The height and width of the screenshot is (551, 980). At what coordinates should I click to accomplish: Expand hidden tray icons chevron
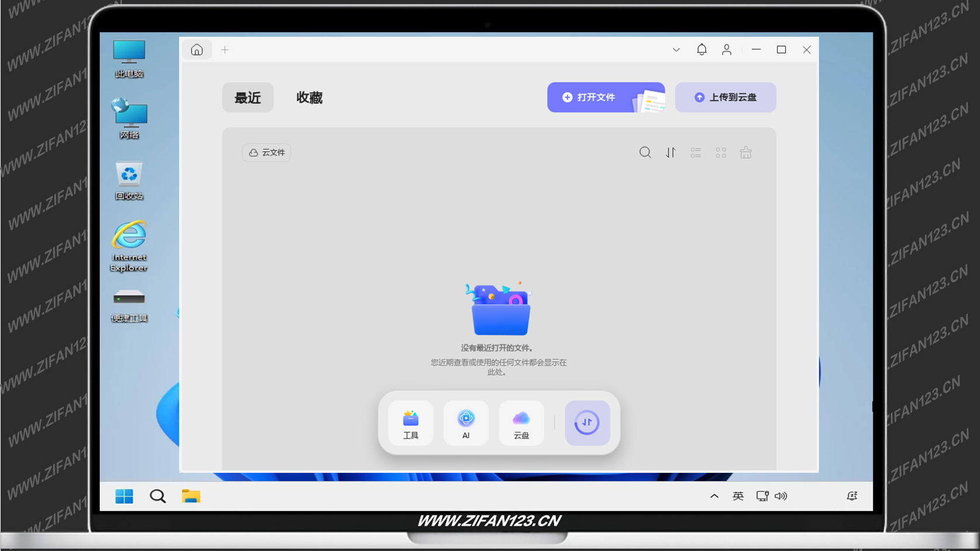[x=714, y=496]
